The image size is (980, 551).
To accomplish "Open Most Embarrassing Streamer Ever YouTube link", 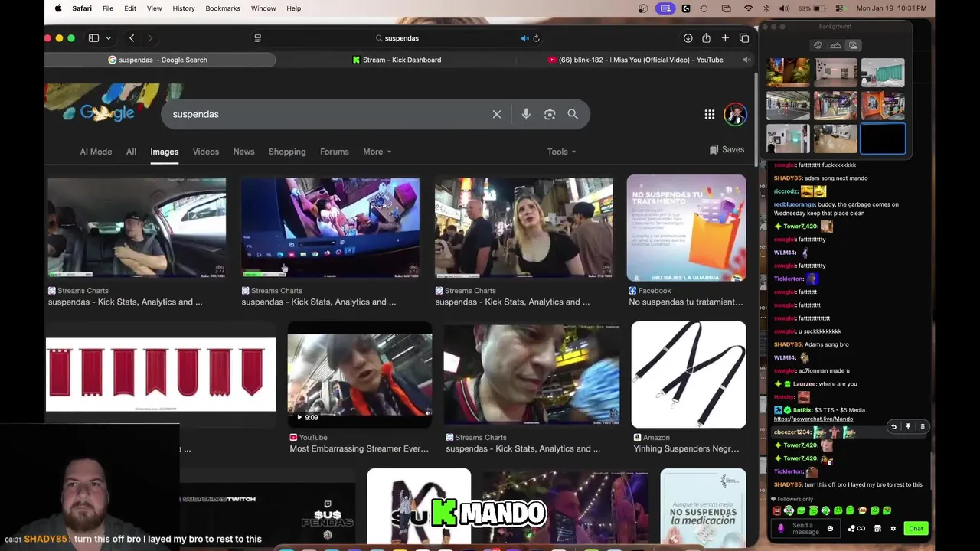I will [359, 448].
